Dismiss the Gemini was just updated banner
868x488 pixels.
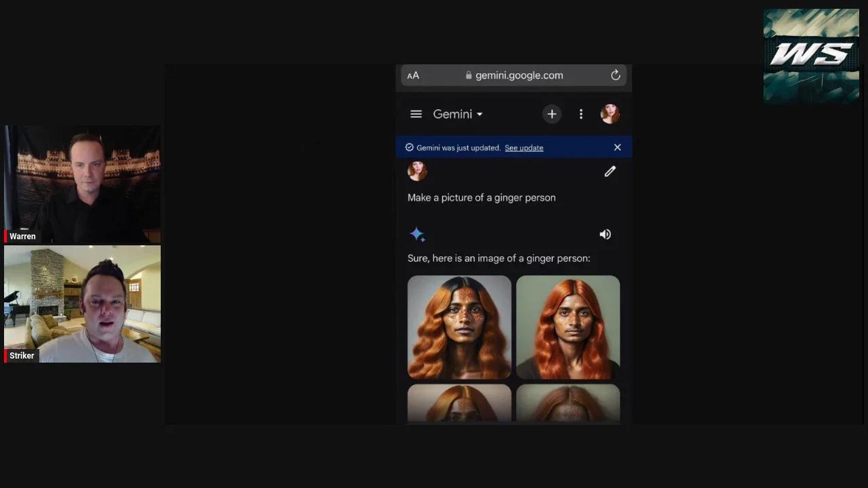[617, 147]
